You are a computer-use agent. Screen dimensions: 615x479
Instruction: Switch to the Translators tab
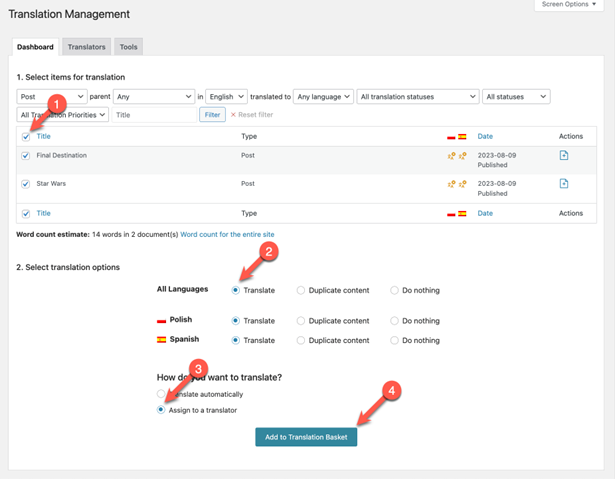click(x=87, y=47)
